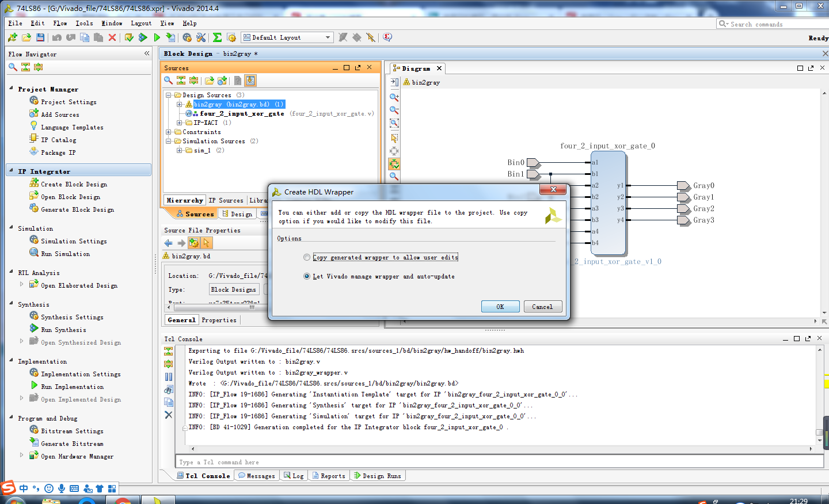Click the Save toolbar icon
The height and width of the screenshot is (504, 829).
40,37
